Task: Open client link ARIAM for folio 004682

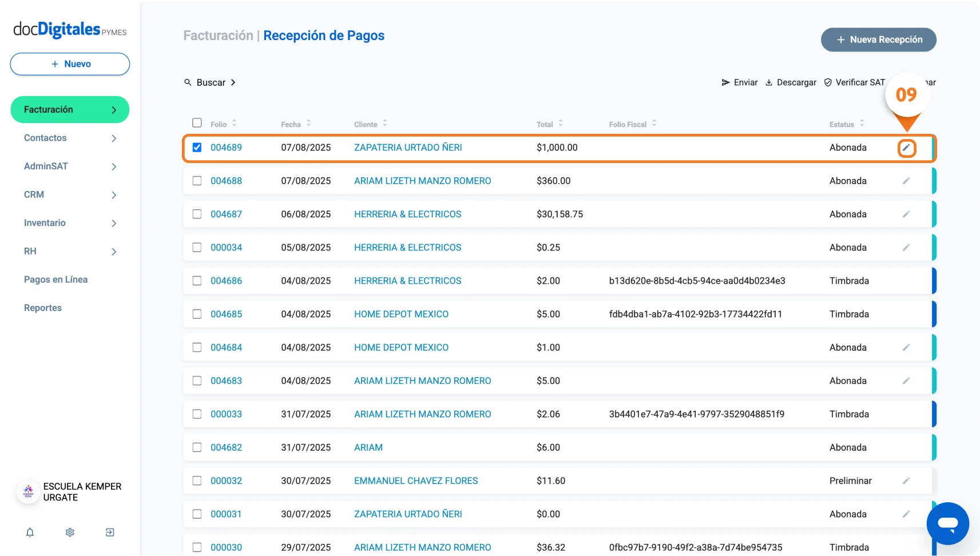Action: point(368,447)
